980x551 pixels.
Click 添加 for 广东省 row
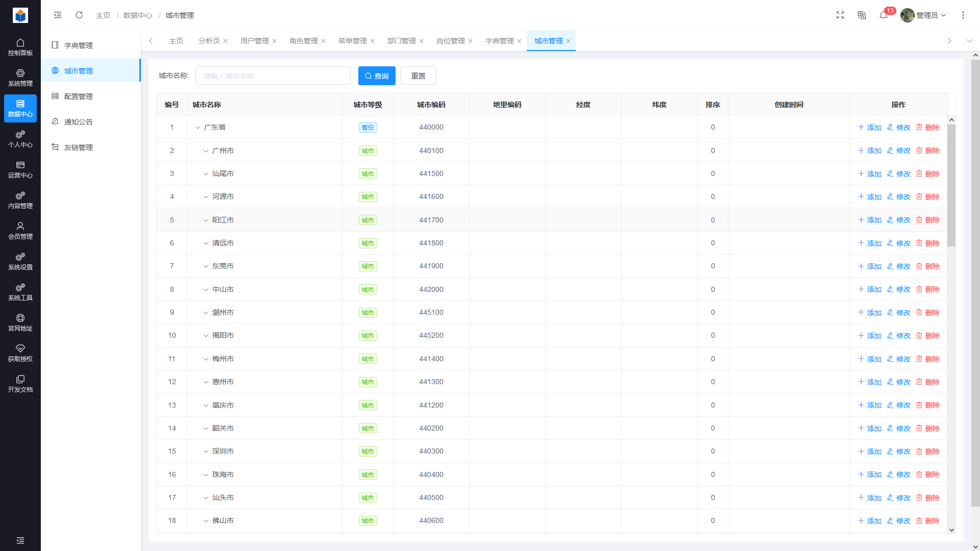870,128
